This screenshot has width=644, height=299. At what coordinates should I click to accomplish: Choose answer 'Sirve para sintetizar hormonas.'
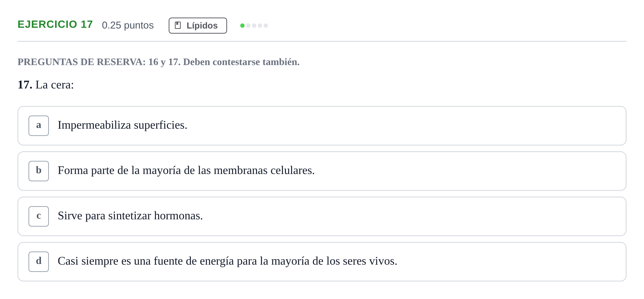point(322,216)
